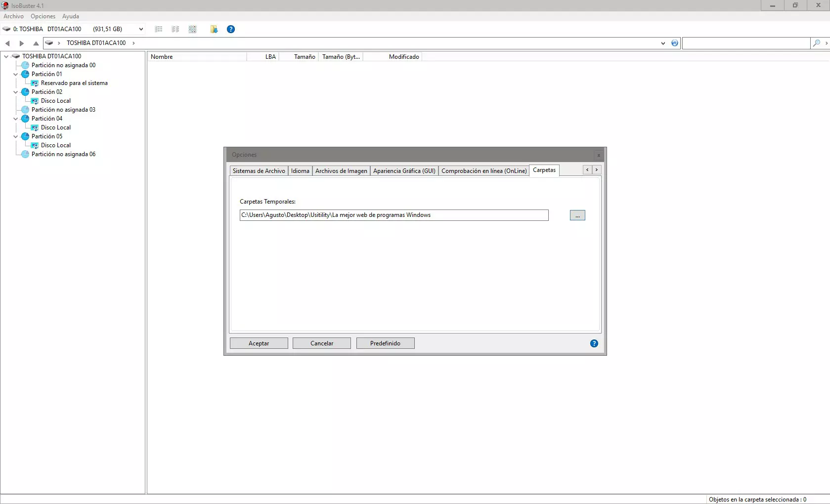
Task: Open the Opciones menu
Action: (43, 16)
